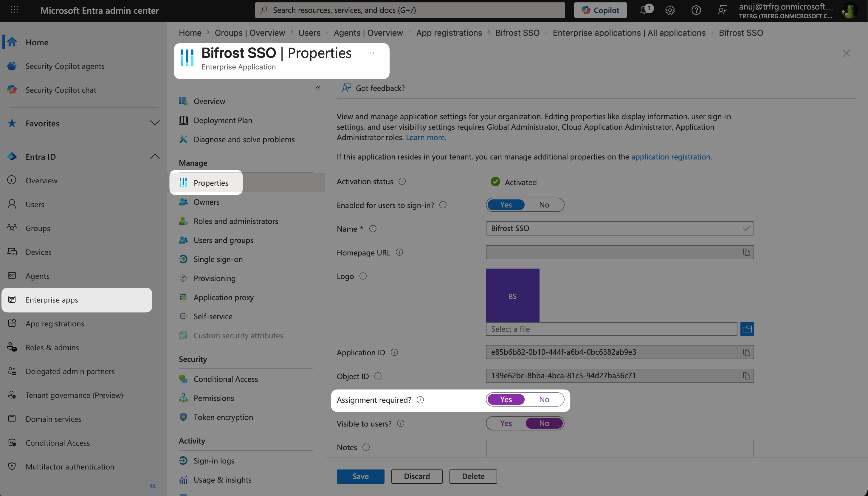Go to Enterprise applications All applications breadcrumb
The height and width of the screenshot is (496, 868).
click(x=629, y=33)
